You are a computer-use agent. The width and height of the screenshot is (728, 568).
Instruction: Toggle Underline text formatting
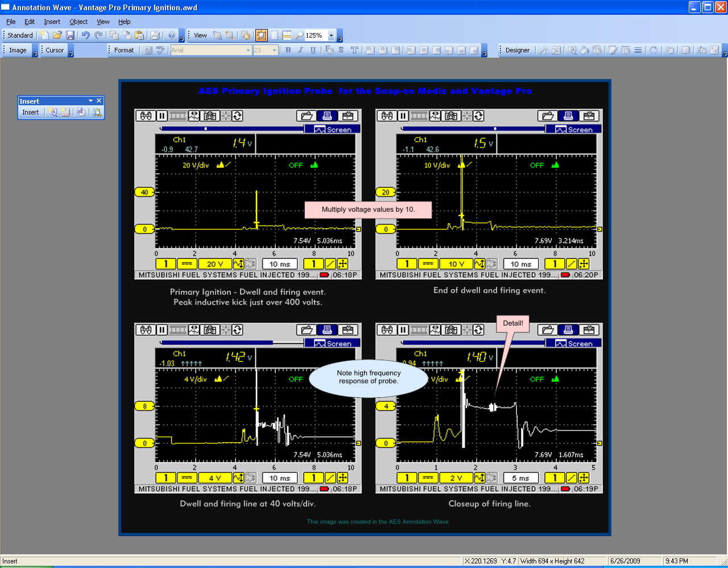[313, 50]
